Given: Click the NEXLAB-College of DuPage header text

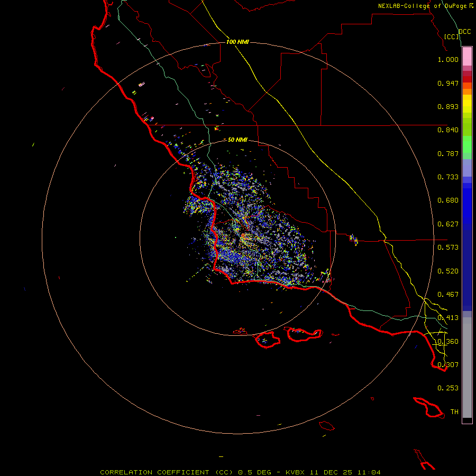Looking at the screenshot, I should pyautogui.click(x=423, y=6).
